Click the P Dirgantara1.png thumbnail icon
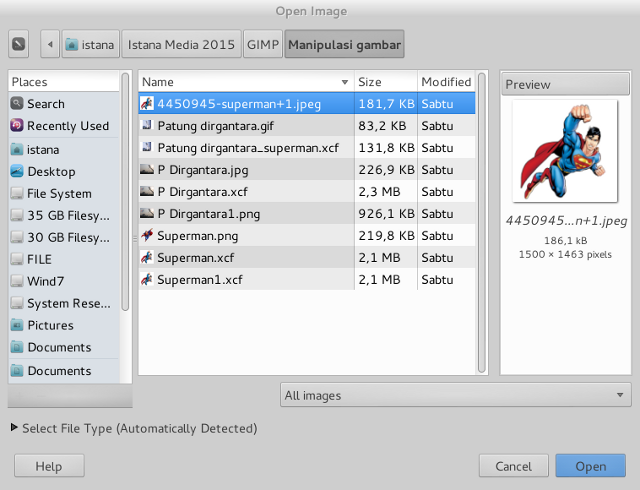 click(147, 213)
